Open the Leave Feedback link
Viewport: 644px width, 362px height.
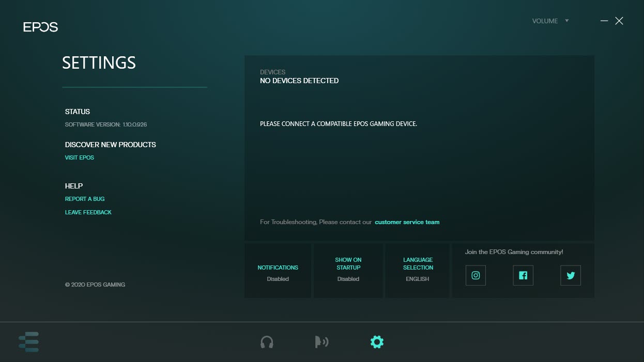pyautogui.click(x=88, y=212)
